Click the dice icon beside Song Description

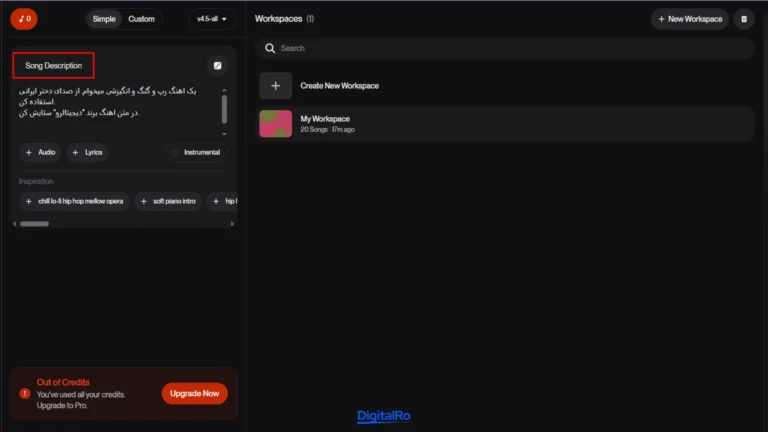tap(217, 66)
